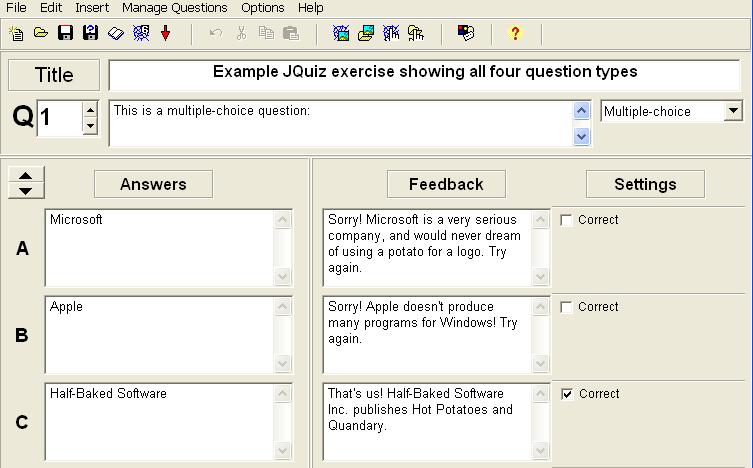Click the Settings header button
753x468 pixels.
(x=645, y=184)
